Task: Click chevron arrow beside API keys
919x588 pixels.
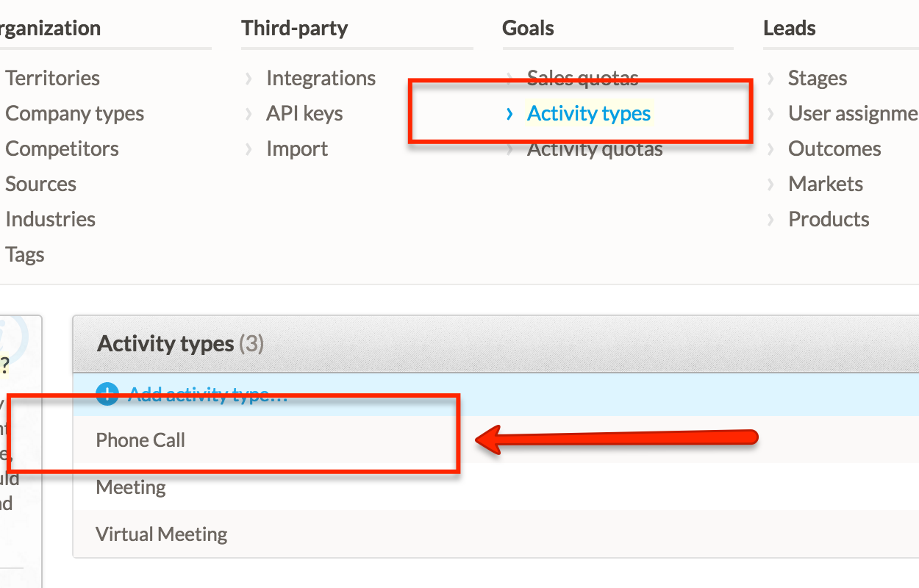Action: pyautogui.click(x=248, y=114)
